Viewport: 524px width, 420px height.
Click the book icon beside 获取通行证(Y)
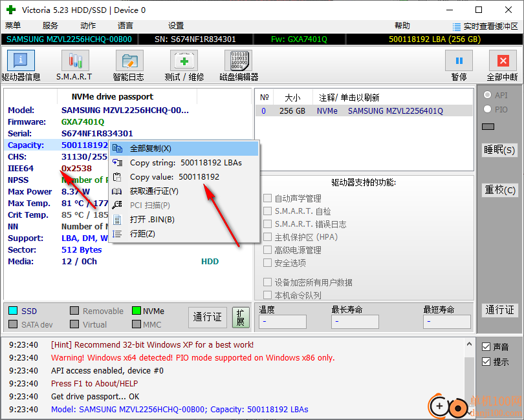[x=117, y=191]
